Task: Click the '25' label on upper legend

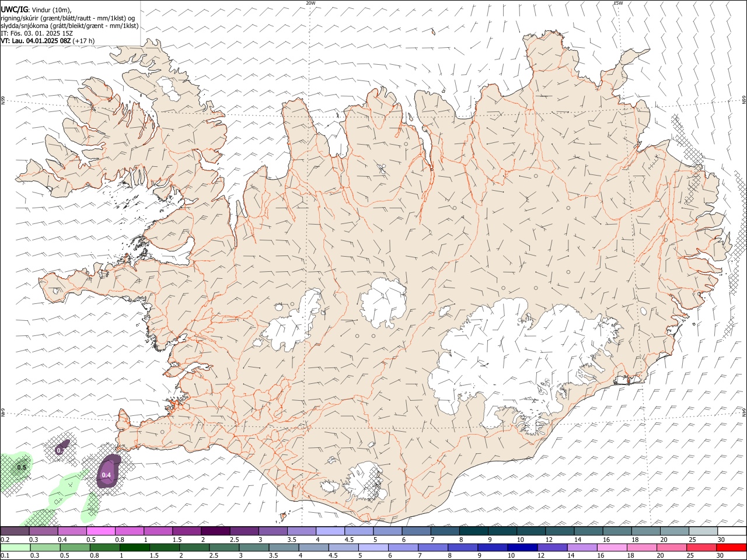Action: [691, 540]
